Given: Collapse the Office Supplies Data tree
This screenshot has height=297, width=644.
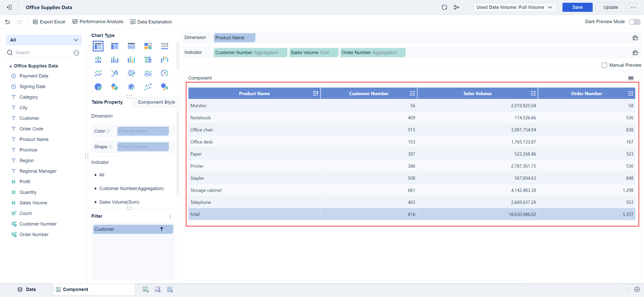Looking at the screenshot, I should click(10, 66).
